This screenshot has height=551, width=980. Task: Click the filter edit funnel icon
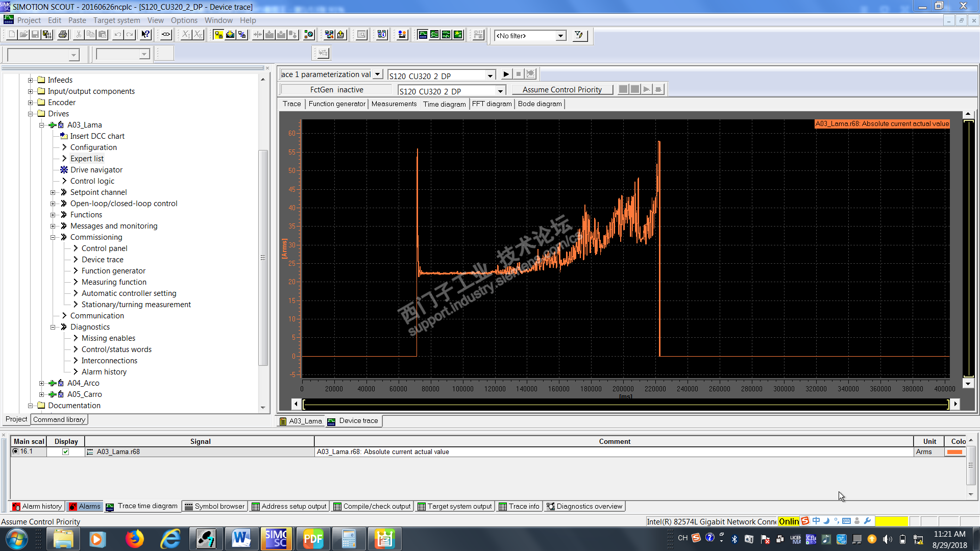(579, 35)
